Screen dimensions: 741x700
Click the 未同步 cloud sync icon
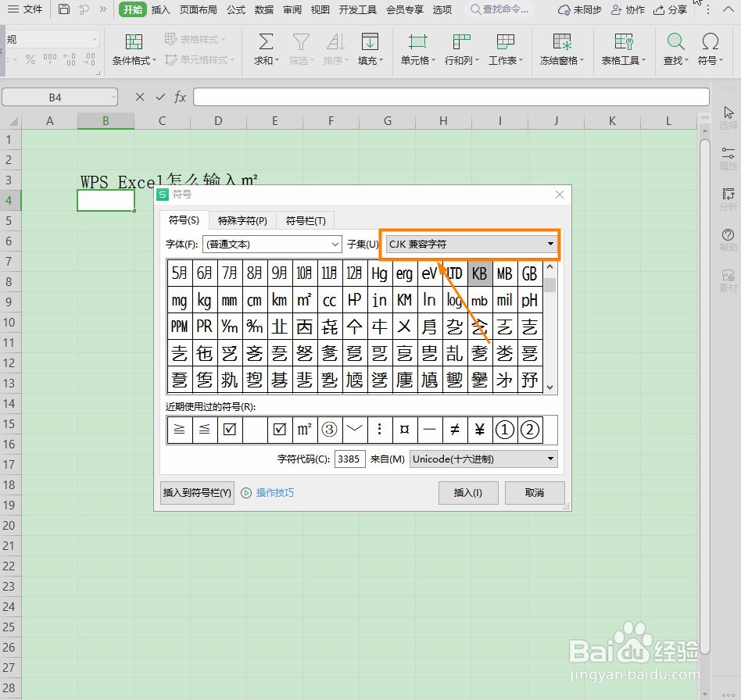[x=564, y=10]
